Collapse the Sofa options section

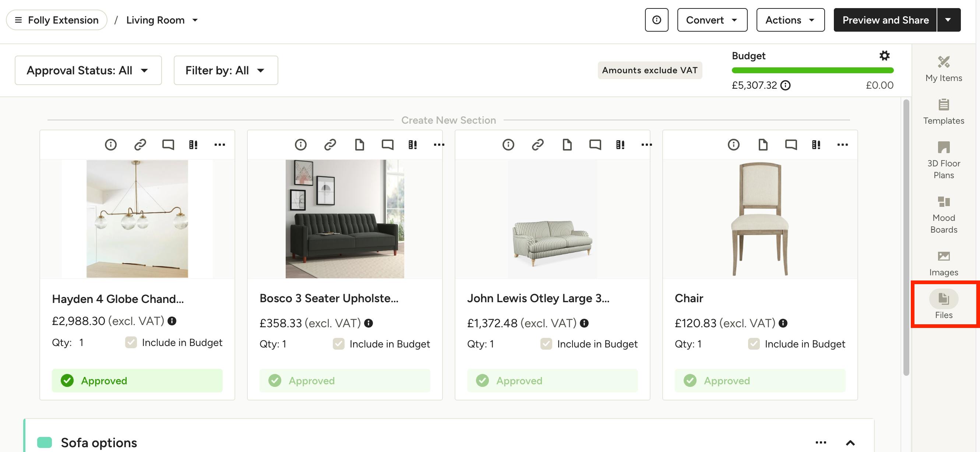(850, 442)
